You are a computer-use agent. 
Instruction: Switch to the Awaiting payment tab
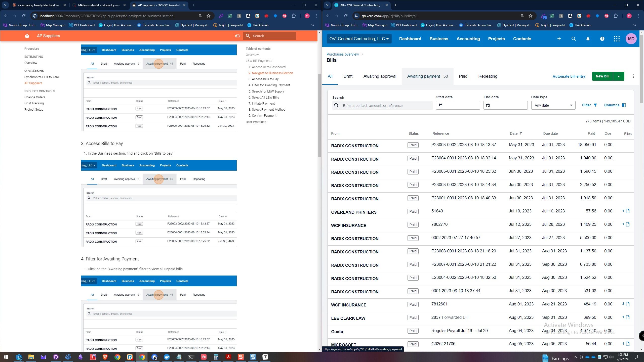click(x=427, y=76)
